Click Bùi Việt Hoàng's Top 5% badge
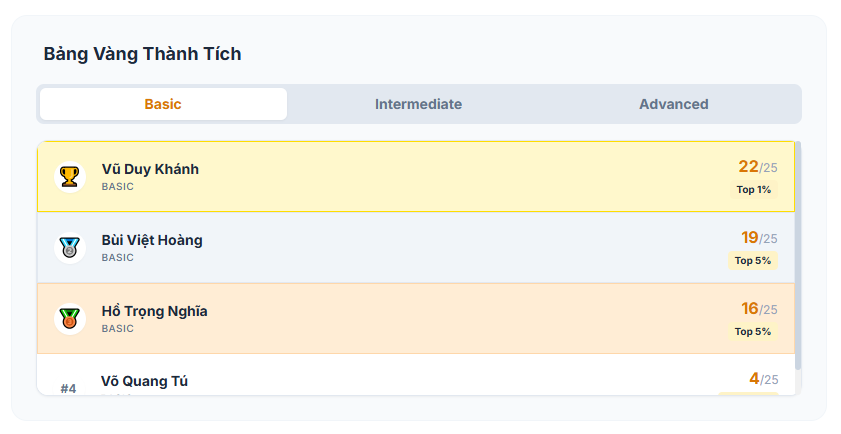 tap(752, 260)
